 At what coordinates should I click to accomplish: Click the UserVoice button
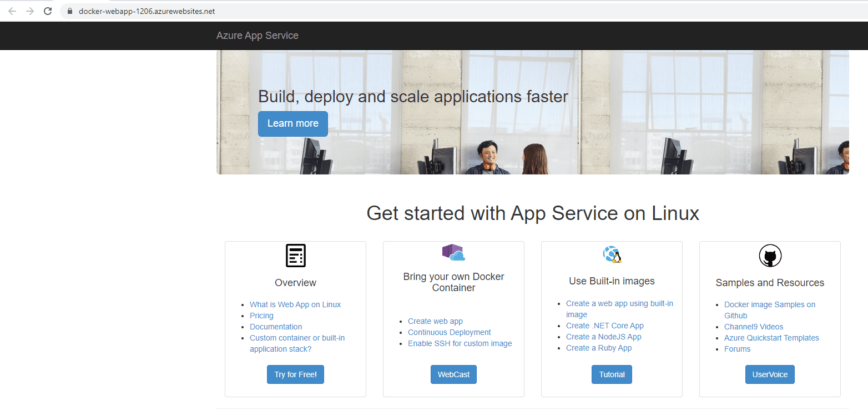(x=770, y=374)
